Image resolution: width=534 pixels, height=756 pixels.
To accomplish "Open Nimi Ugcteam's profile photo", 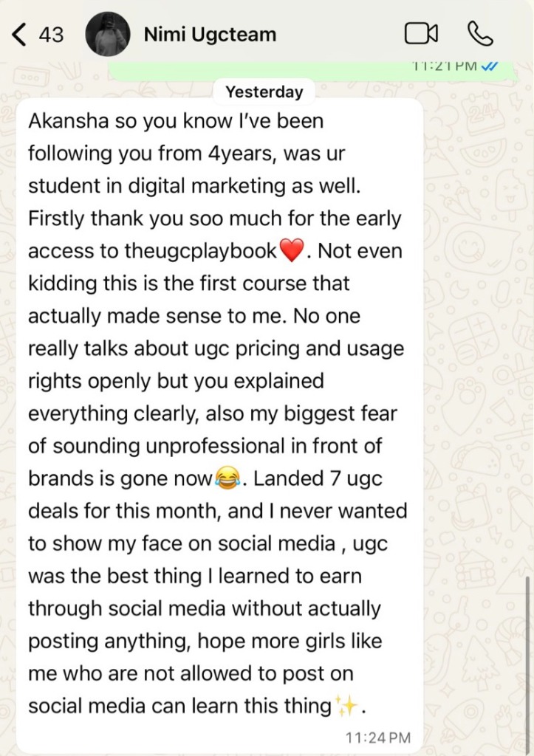I will point(109,32).
